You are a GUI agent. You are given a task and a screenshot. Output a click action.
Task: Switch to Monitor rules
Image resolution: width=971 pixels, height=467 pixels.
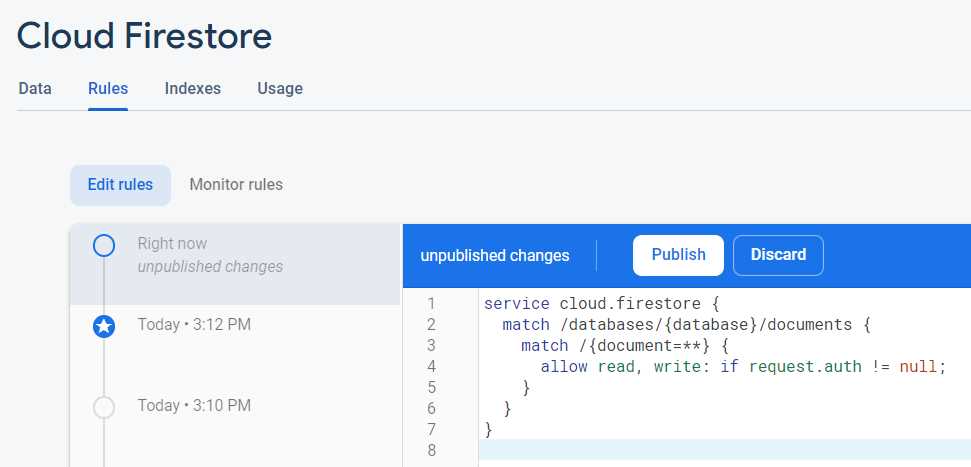tap(236, 185)
